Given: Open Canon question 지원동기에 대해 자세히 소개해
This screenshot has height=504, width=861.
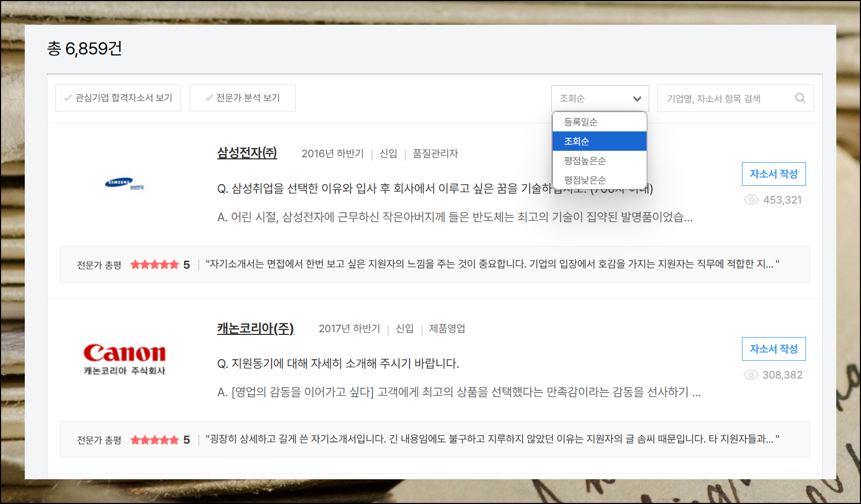Looking at the screenshot, I should (338, 363).
